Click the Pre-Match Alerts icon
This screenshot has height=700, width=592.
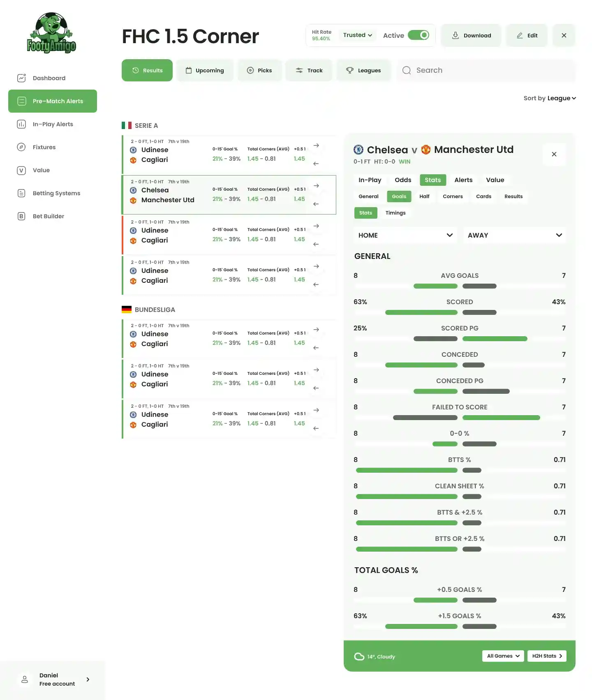click(21, 101)
